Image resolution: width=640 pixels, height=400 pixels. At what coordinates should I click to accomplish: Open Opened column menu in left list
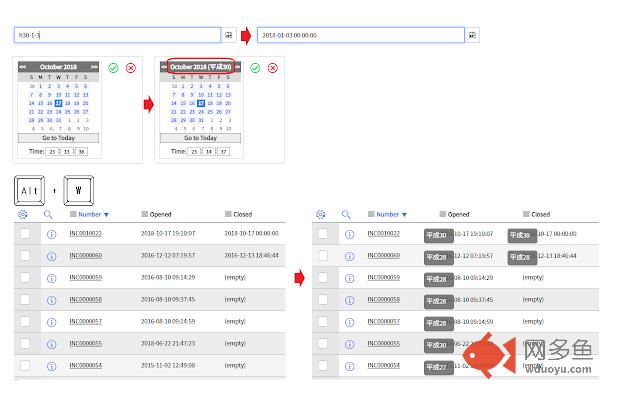[144, 214]
